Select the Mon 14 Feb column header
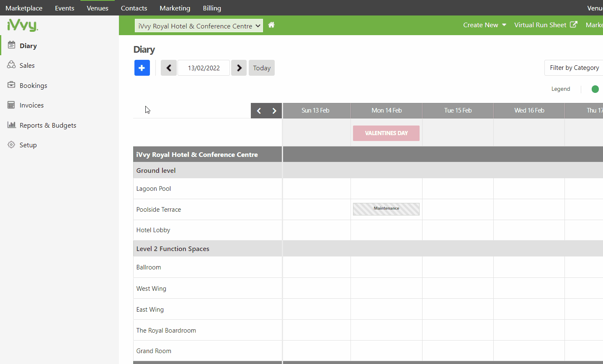This screenshot has width=603, height=364. point(387,110)
